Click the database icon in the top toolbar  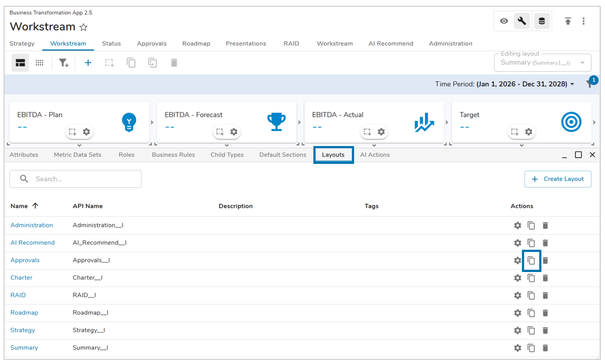(x=541, y=21)
